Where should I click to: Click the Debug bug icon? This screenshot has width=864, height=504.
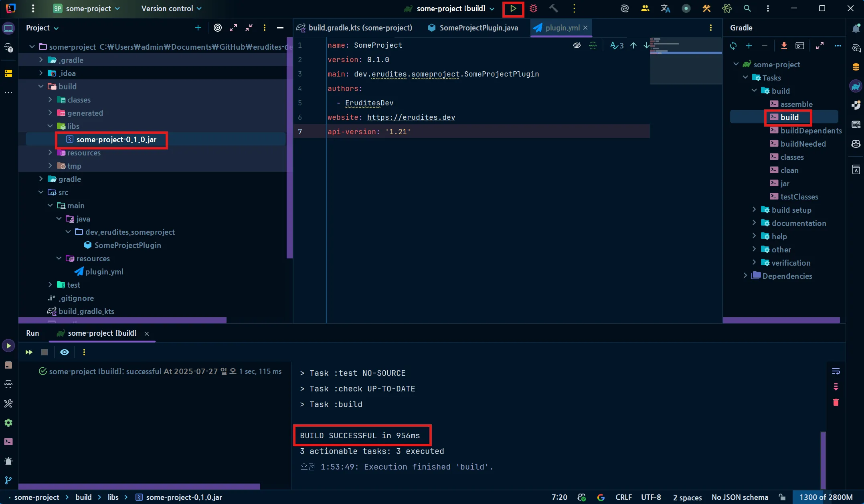point(533,8)
